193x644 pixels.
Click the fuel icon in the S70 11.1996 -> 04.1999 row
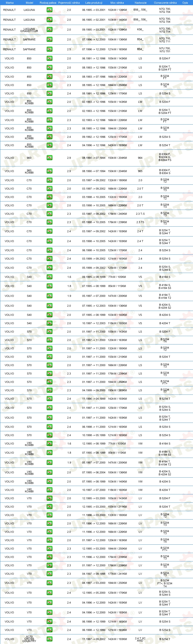[x=49, y=399]
